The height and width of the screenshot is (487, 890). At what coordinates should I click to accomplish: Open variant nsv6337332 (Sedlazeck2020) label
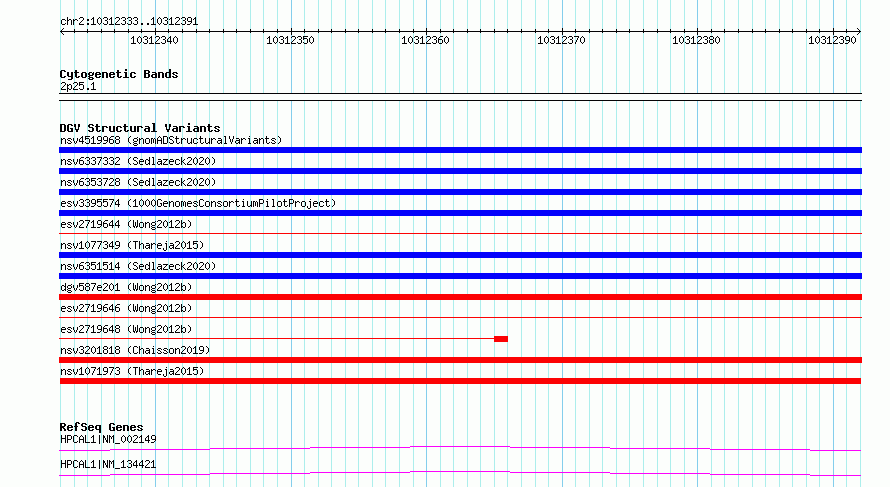point(138,161)
